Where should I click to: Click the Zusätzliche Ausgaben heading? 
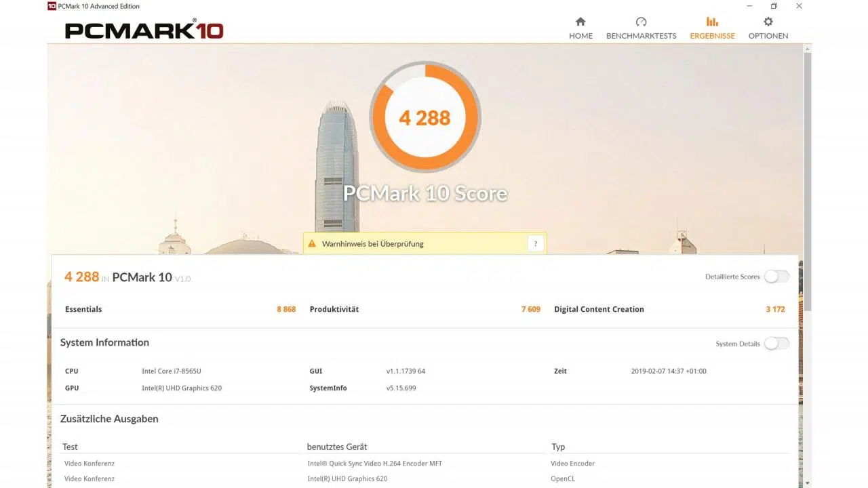point(109,419)
